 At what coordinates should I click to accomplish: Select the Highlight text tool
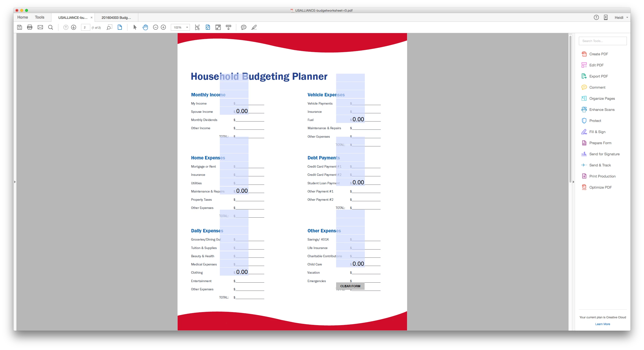coord(254,27)
